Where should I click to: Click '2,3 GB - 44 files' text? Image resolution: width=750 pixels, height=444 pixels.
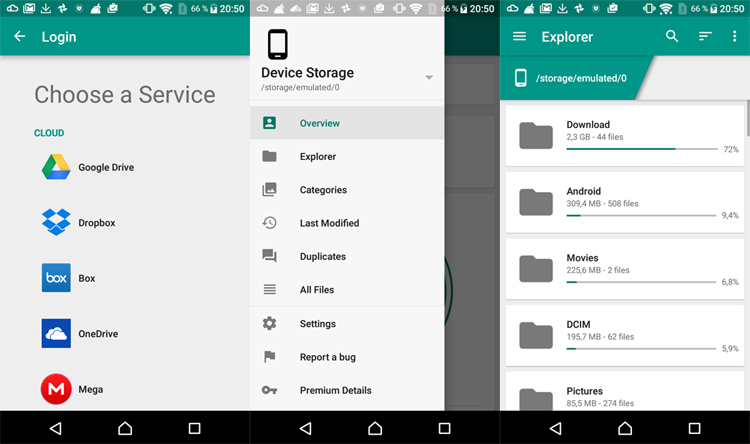pos(595,137)
